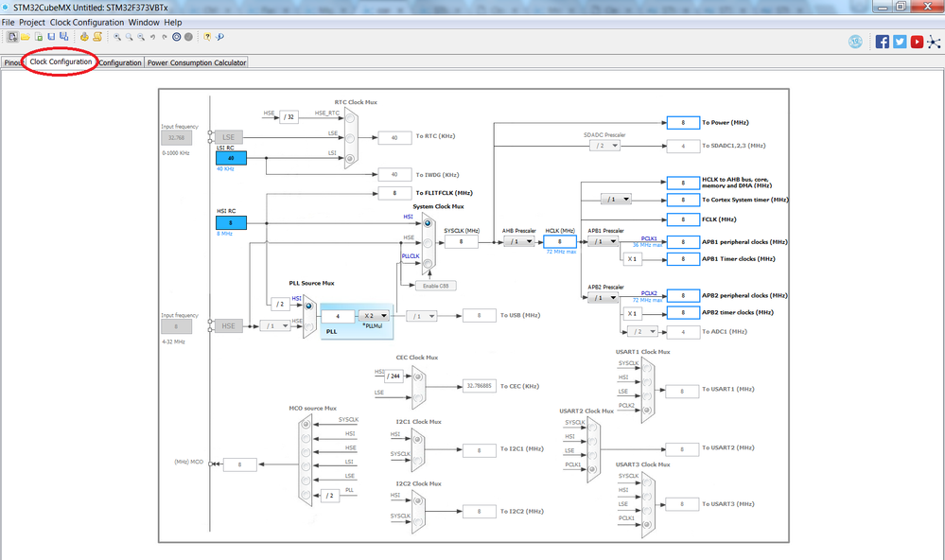Screen dimensions: 945x560
Task: Select PLLCLK radio in System Clock Mux
Action: (x=428, y=263)
